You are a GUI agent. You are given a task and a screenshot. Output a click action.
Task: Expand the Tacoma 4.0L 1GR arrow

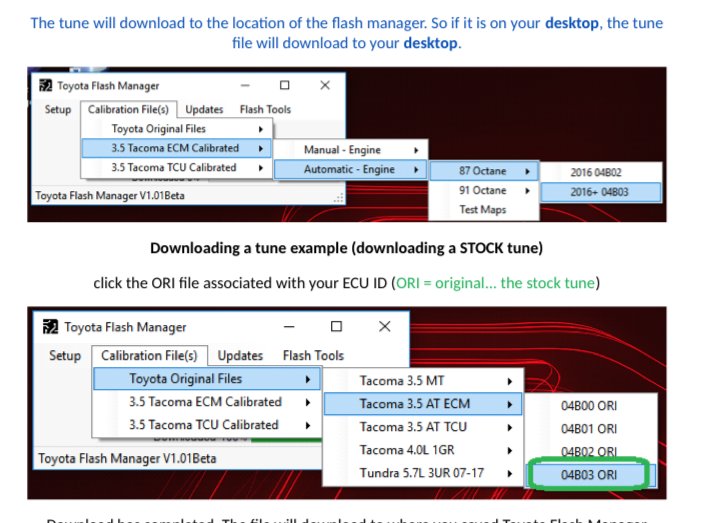[x=509, y=450]
